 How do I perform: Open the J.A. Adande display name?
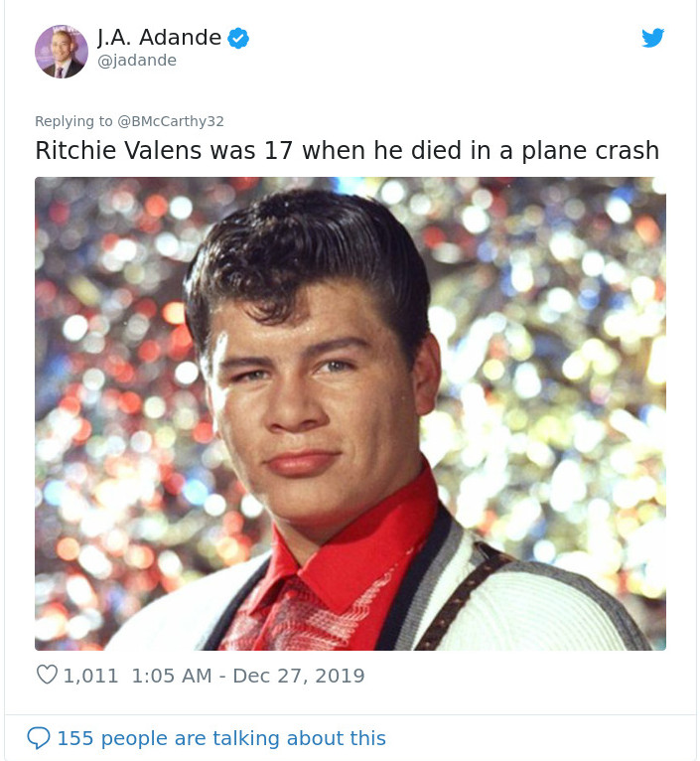(159, 38)
